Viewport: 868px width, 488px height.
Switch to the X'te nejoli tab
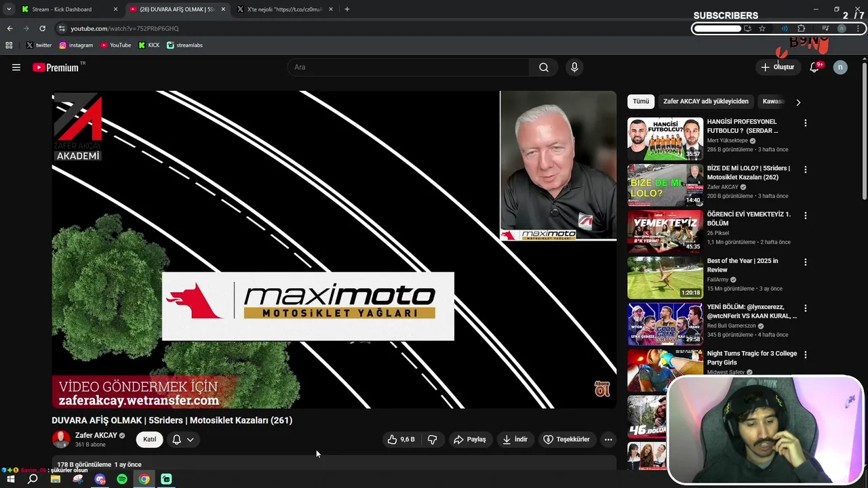[285, 9]
